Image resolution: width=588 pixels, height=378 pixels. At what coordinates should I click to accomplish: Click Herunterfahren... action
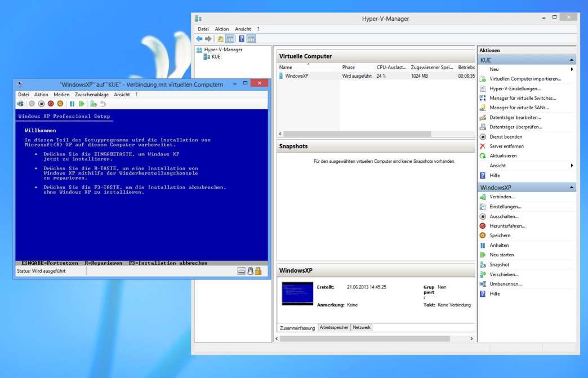507,226
